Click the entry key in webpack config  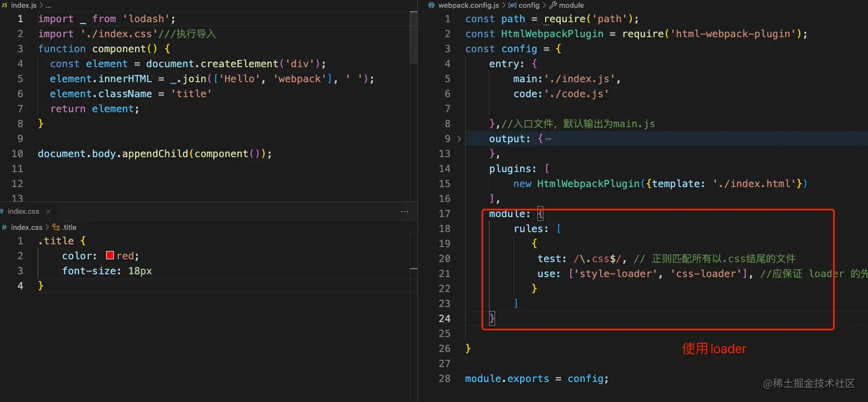(x=504, y=64)
